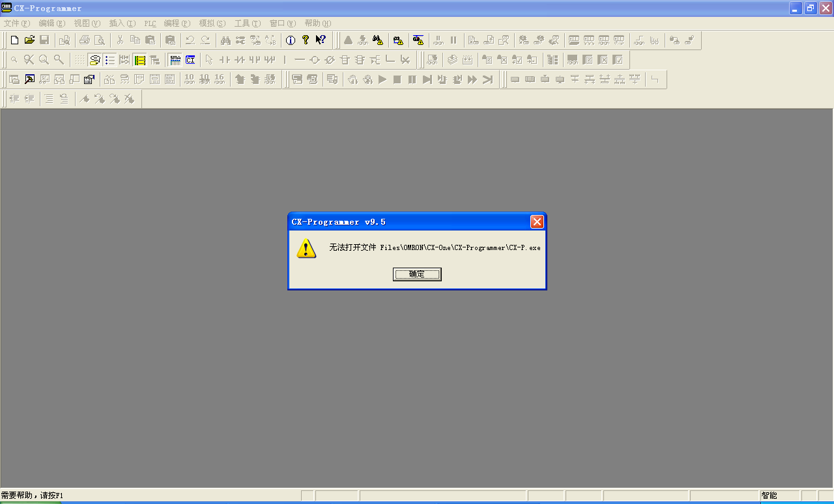
Task: Click the blue CI toolbar icon
Action: 190,60
